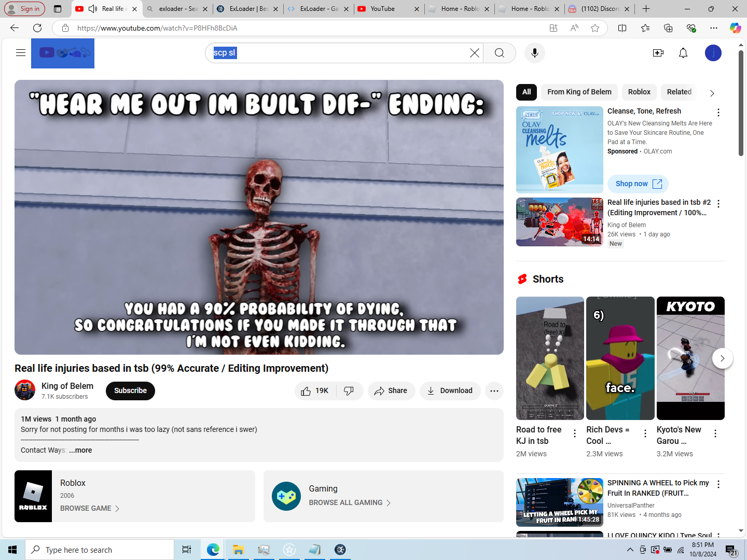Open the Edge Settings and more menu

tap(714, 28)
